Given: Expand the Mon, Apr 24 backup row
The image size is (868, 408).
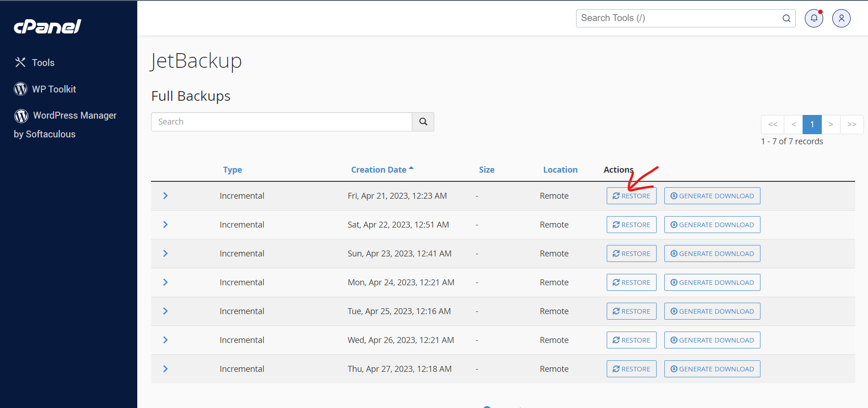Looking at the screenshot, I should pyautogui.click(x=166, y=282).
